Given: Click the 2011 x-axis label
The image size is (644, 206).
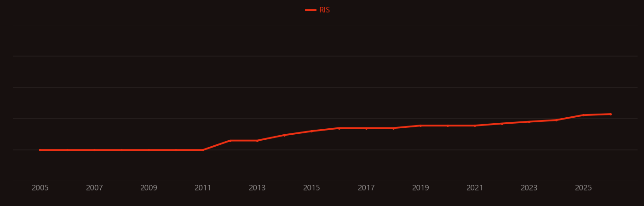Looking at the screenshot, I should click(203, 188).
